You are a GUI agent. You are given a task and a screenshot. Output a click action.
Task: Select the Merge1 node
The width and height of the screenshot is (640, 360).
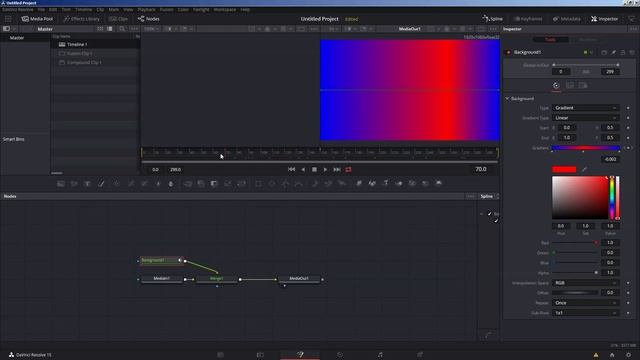click(216, 279)
